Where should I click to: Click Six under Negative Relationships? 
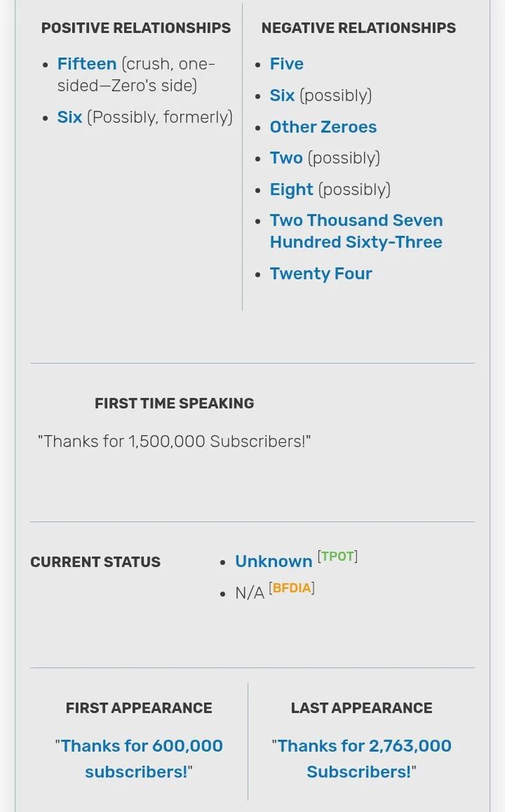click(282, 95)
